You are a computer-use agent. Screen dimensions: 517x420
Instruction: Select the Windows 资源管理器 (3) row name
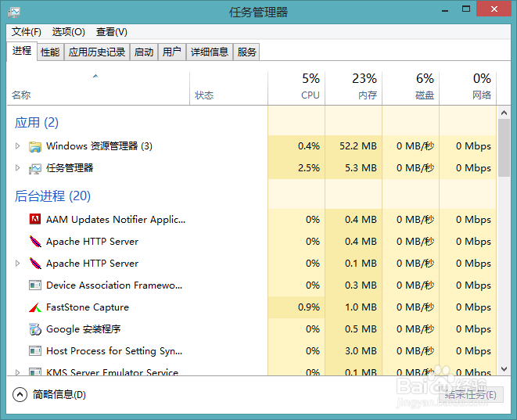pos(99,146)
